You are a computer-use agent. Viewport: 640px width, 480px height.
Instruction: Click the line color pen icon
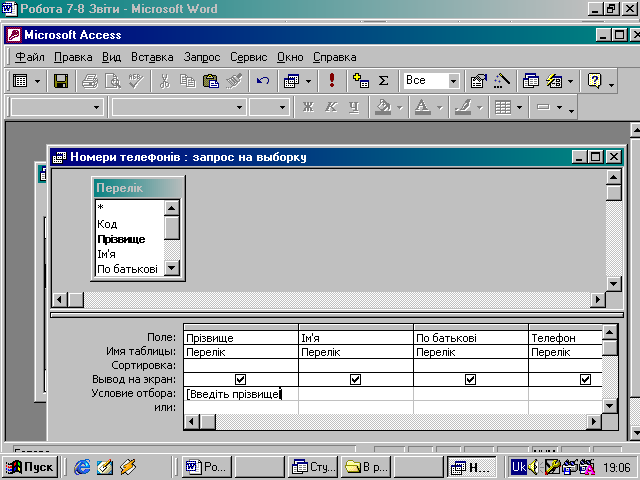[x=463, y=107]
